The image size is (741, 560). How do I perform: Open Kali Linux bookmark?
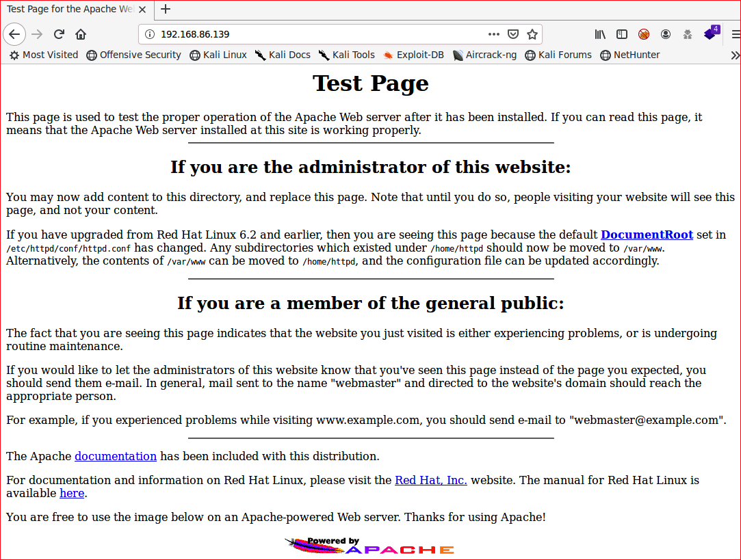218,55
